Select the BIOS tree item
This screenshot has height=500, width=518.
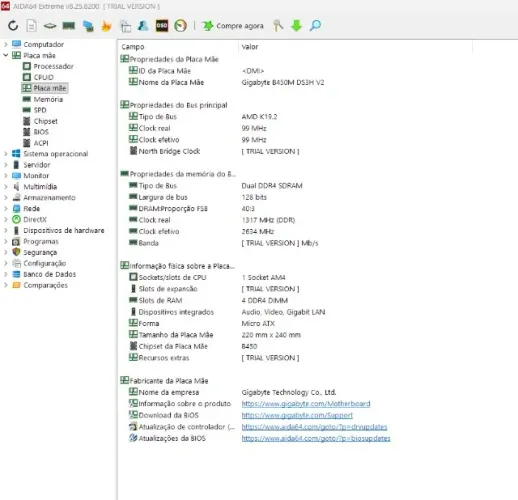click(41, 132)
